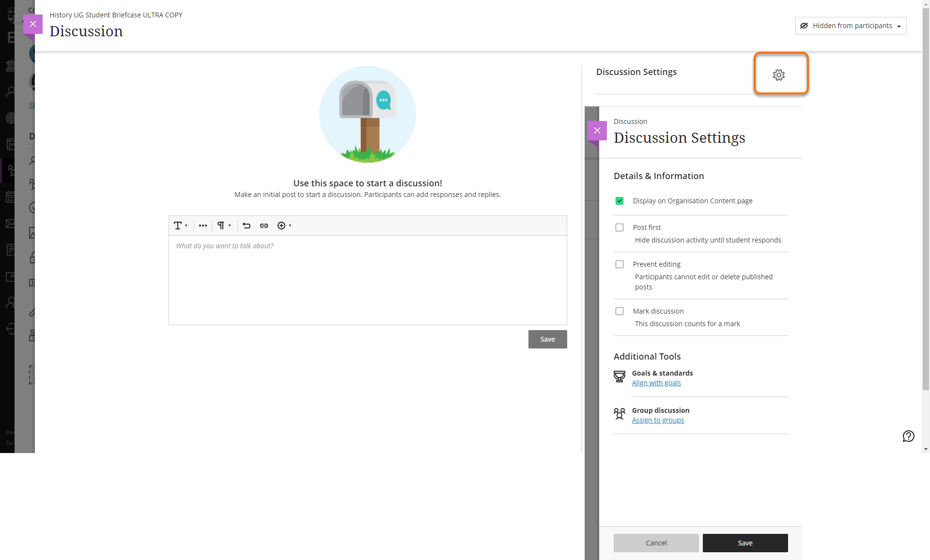Open Discussion Settings gear icon
The width and height of the screenshot is (930, 560).
pyautogui.click(x=778, y=75)
